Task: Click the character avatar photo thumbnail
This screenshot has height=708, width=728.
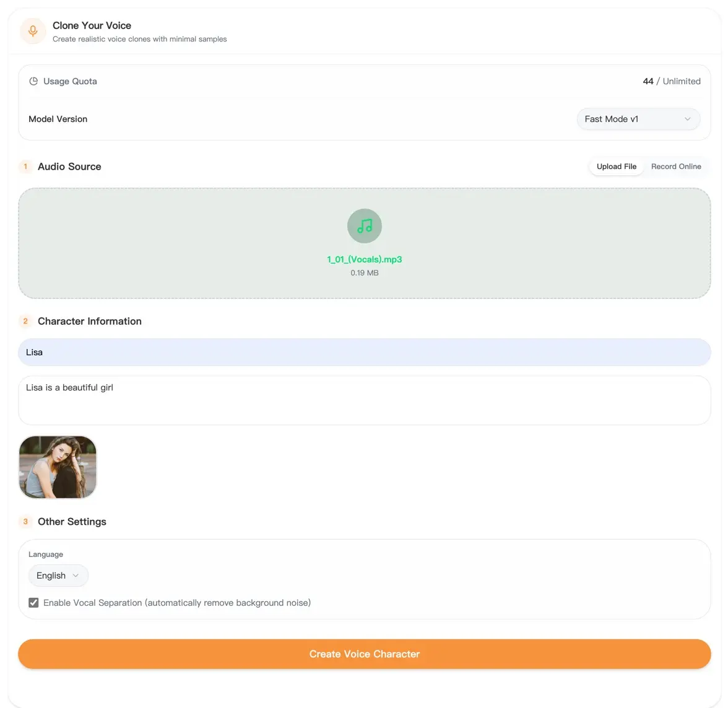Action: coord(58,467)
